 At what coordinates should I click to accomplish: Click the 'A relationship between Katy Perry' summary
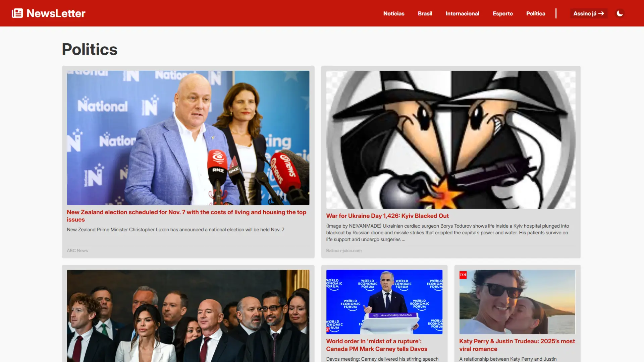(x=508, y=359)
